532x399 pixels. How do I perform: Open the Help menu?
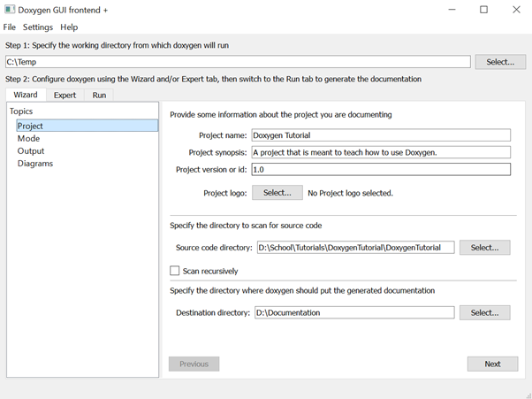click(x=69, y=27)
